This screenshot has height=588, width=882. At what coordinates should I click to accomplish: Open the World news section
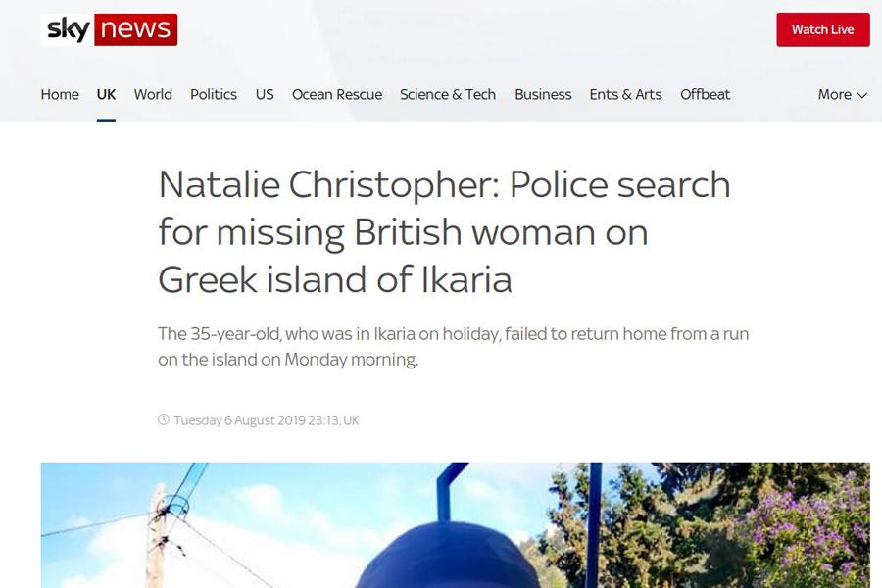click(x=153, y=94)
